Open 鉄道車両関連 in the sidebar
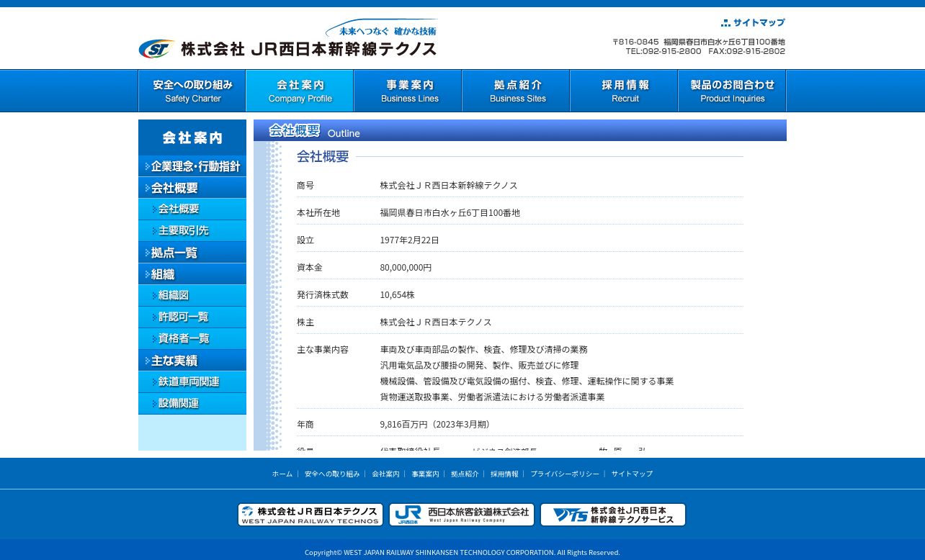 [x=192, y=382]
